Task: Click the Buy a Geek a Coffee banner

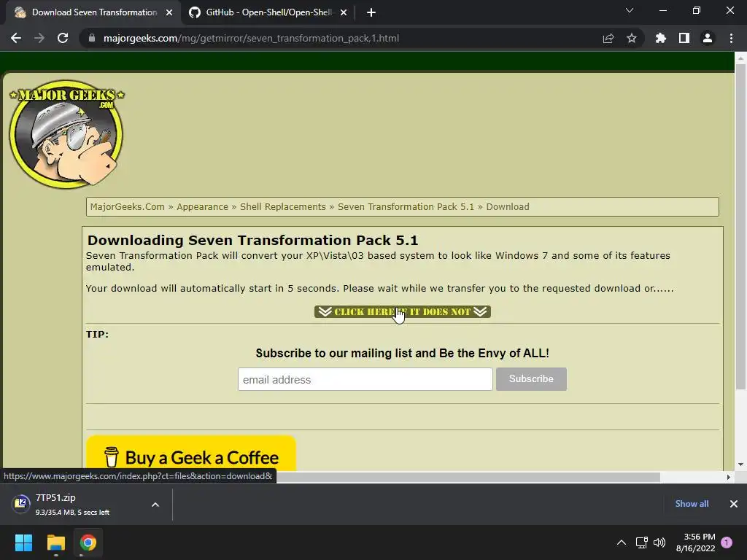Action: 191,454
